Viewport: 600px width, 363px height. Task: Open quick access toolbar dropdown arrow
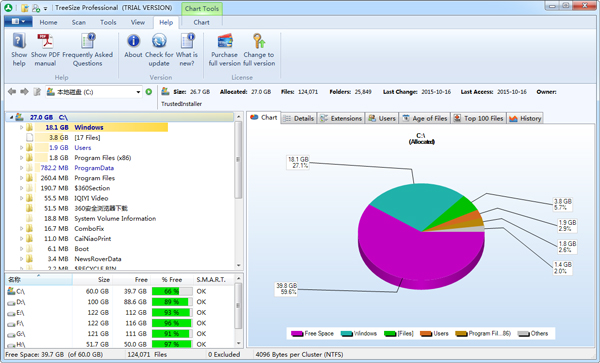tap(46, 8)
